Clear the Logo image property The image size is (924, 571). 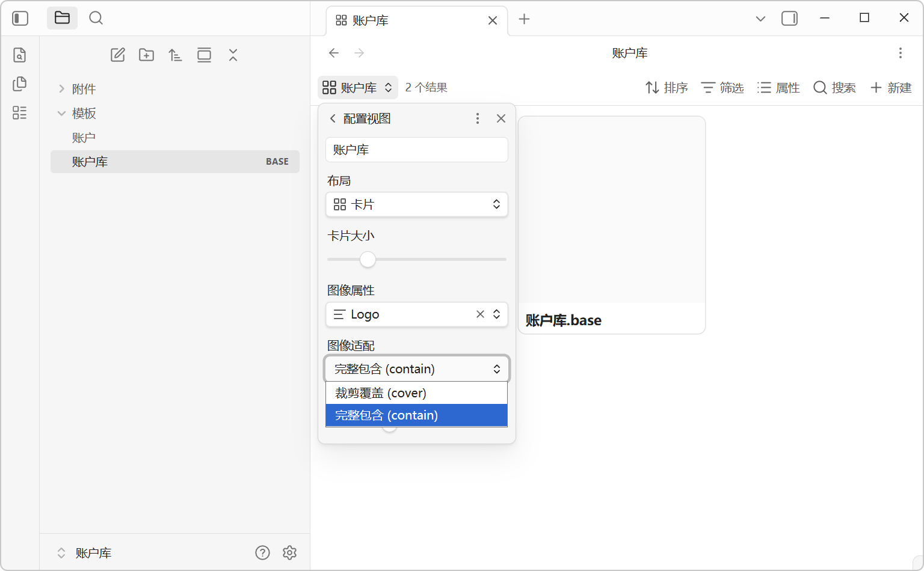tap(480, 314)
